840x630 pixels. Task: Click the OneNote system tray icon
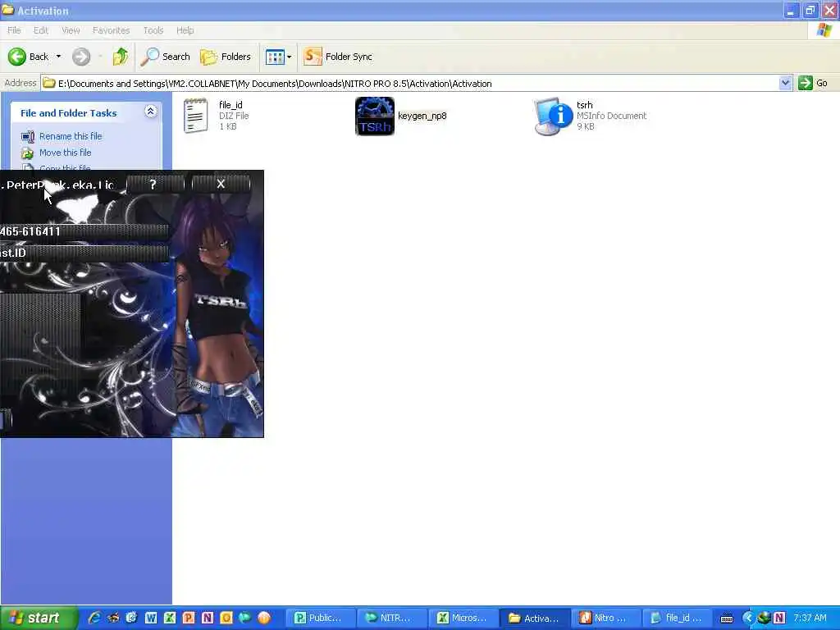point(779,618)
